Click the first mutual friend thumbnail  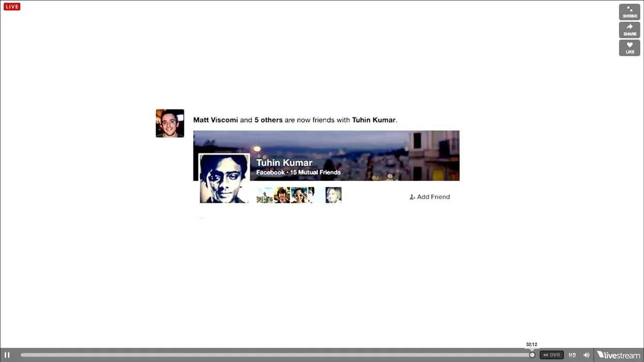point(264,195)
